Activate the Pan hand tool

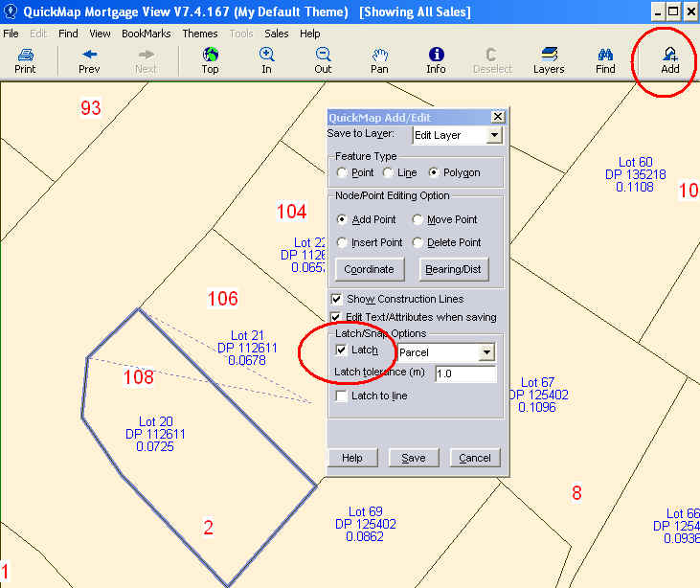coord(379,56)
